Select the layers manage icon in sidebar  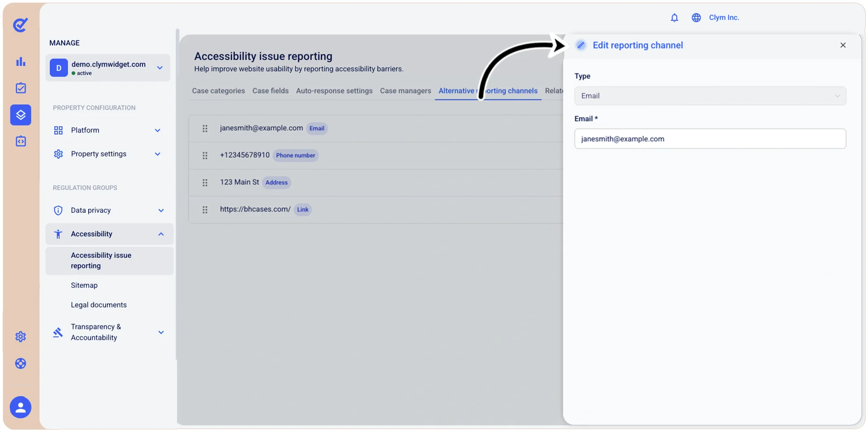pyautogui.click(x=21, y=115)
